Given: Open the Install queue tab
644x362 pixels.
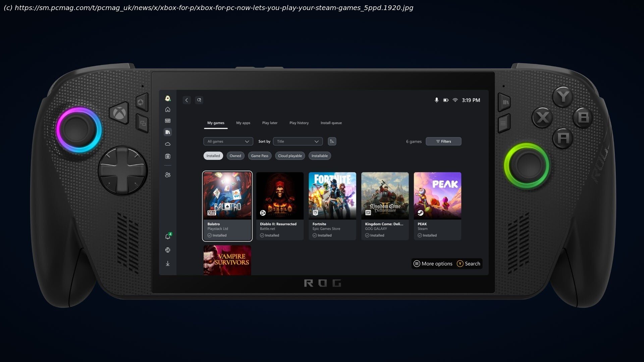Looking at the screenshot, I should [331, 123].
